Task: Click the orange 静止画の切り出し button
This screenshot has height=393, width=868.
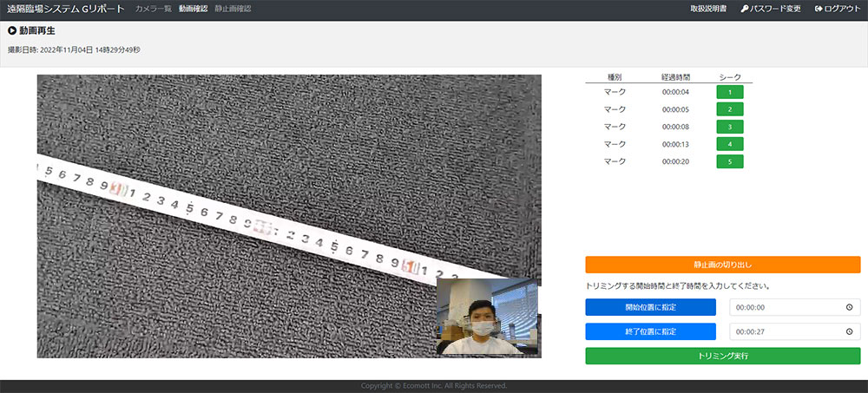Action: [723, 265]
